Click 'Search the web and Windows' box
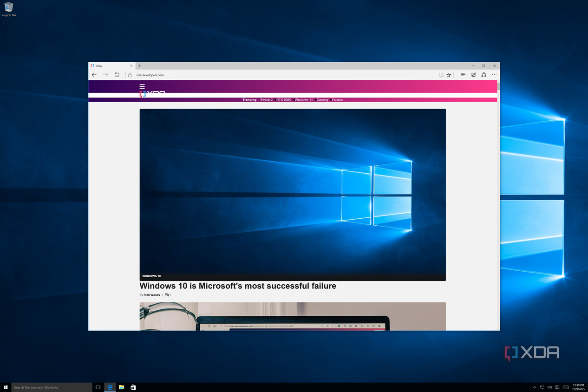The width and height of the screenshot is (588, 392). [52, 387]
